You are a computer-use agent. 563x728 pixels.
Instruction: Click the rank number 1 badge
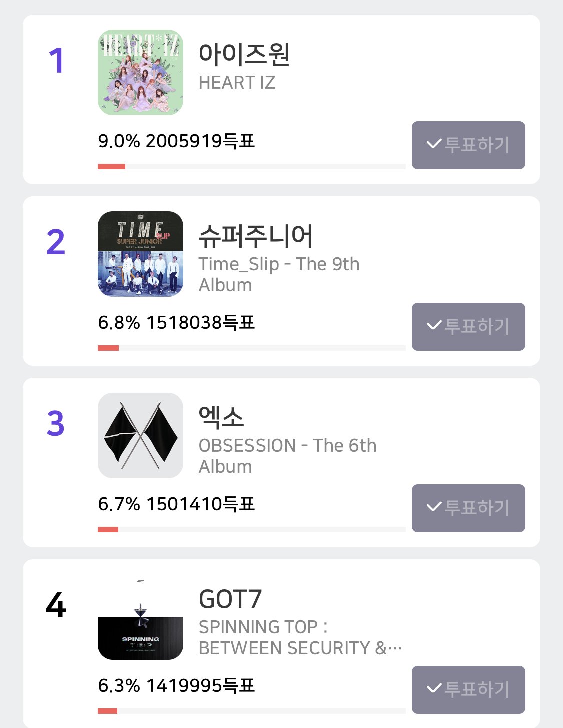coord(56,61)
